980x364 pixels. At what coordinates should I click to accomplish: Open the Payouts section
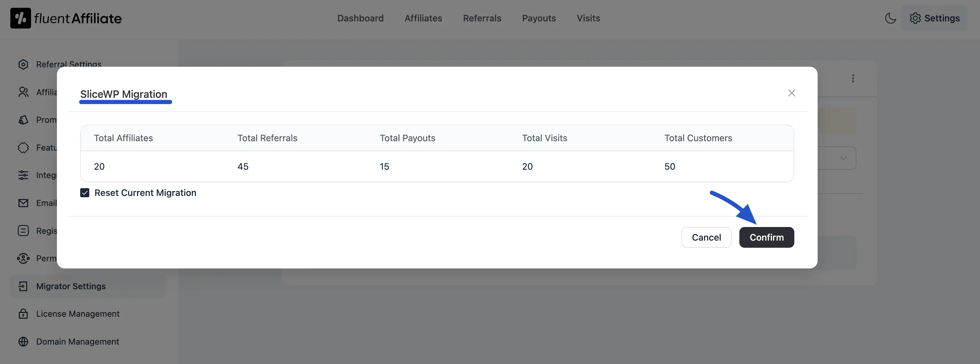539,18
